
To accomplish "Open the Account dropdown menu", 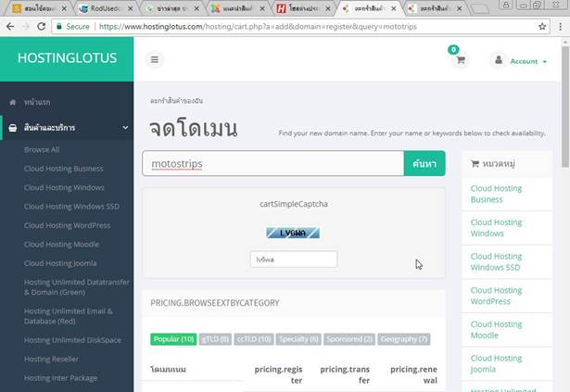I will (528, 61).
